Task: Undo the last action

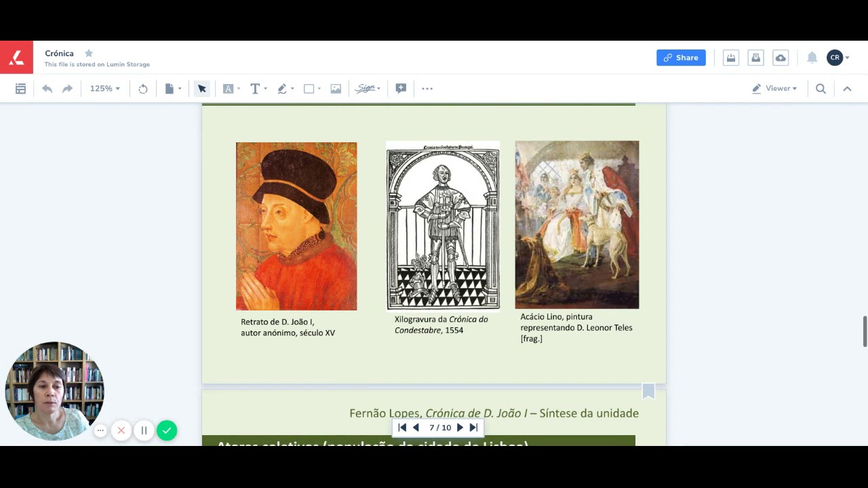Action: (47, 89)
